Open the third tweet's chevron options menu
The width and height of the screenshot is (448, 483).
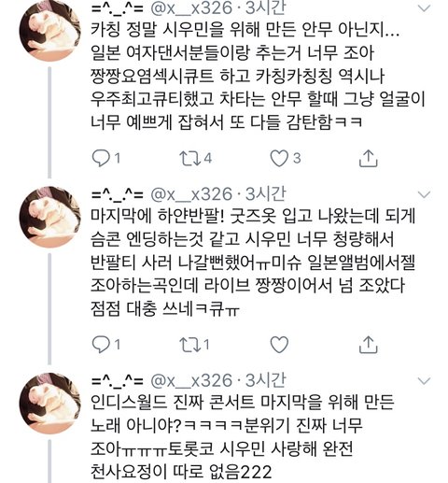424,380
